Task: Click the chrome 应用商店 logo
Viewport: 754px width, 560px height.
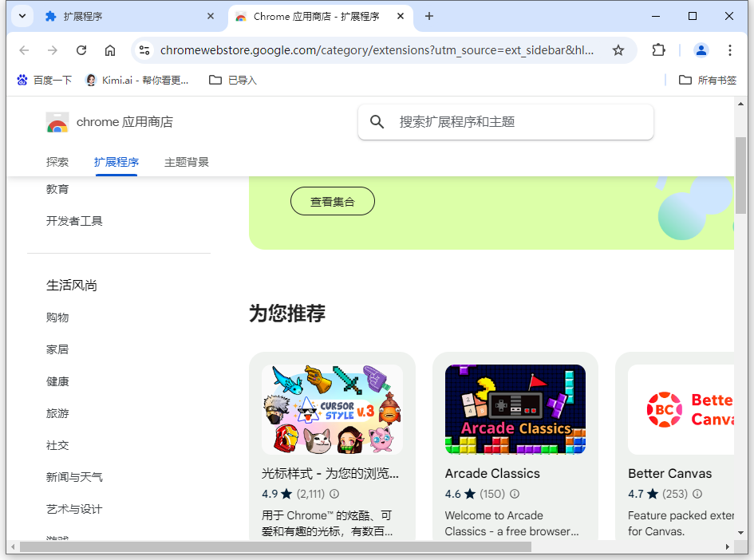Action: pyautogui.click(x=109, y=122)
